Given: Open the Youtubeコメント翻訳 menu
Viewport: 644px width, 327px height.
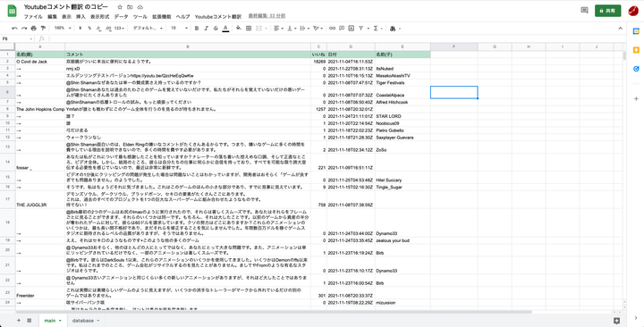Looking at the screenshot, I should click(x=218, y=17).
